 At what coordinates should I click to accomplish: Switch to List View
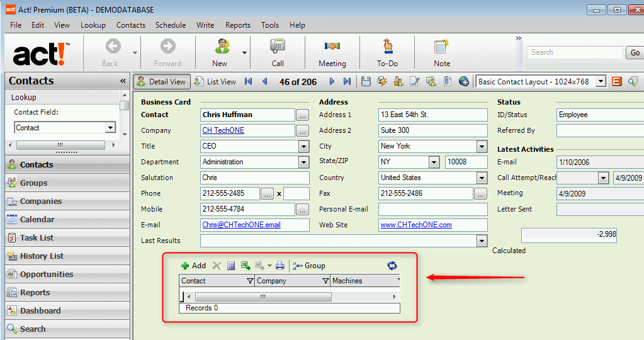click(x=216, y=81)
